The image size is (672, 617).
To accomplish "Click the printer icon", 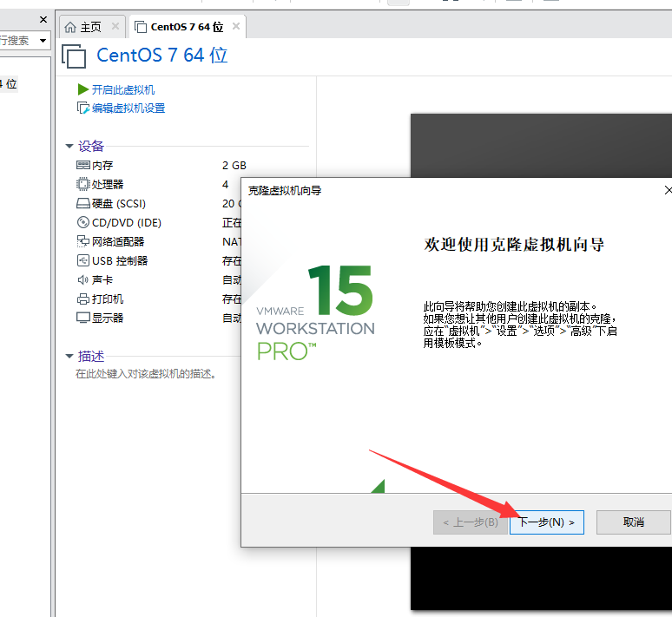I will pyautogui.click(x=82, y=299).
